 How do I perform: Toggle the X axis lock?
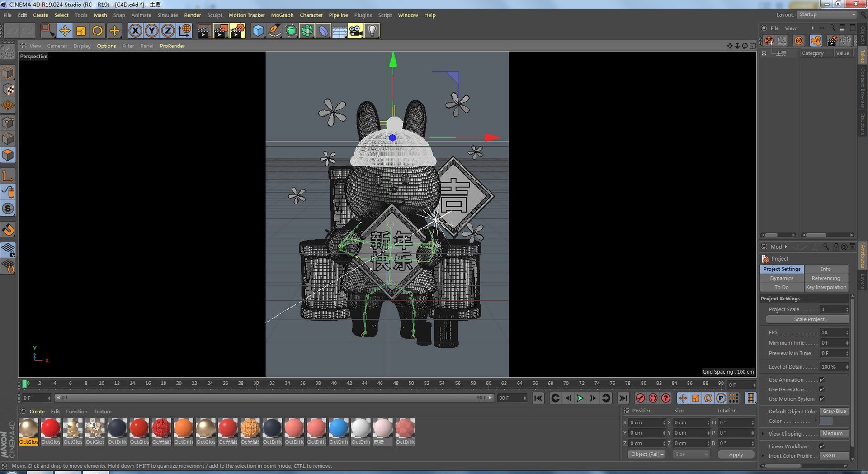[135, 31]
